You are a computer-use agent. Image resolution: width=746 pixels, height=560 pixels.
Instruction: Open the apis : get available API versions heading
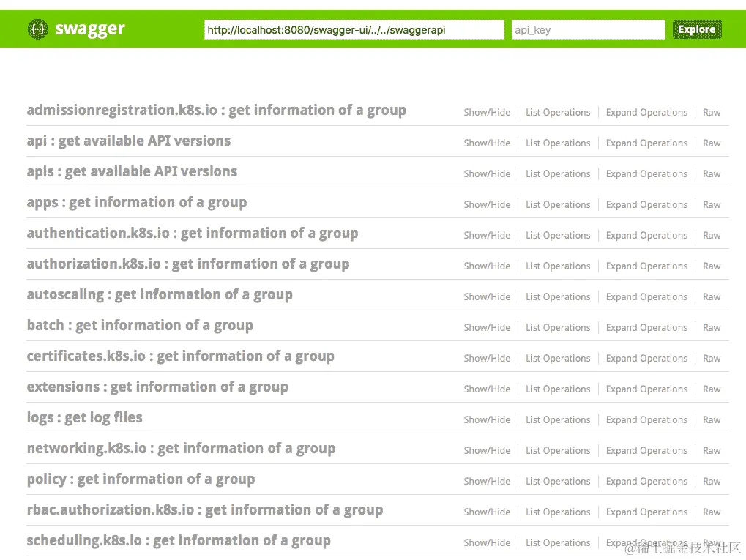tap(132, 172)
